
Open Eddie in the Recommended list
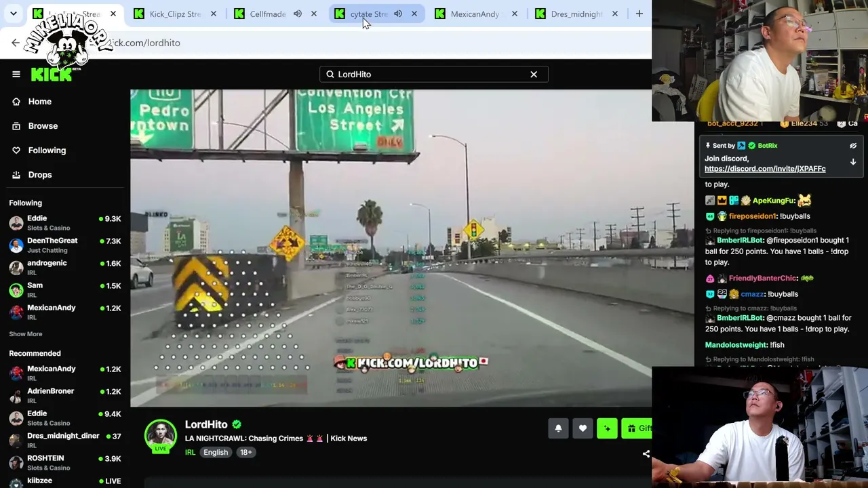click(x=65, y=418)
